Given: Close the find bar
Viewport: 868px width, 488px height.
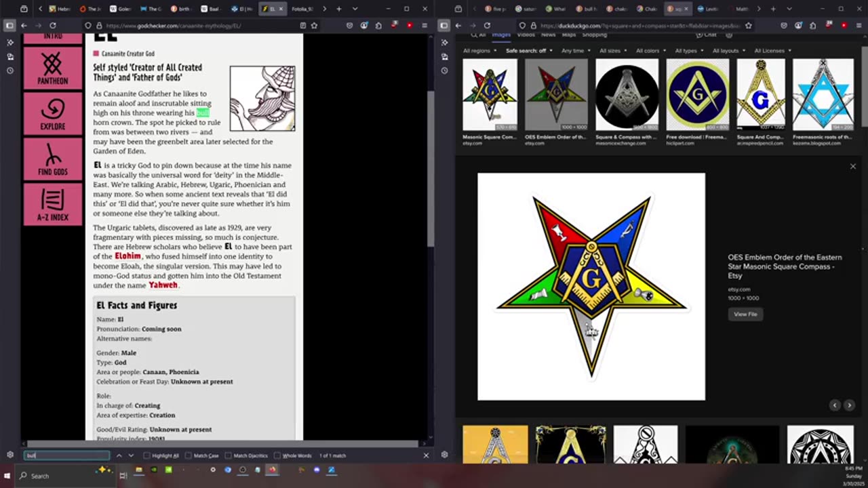Looking at the screenshot, I should click(426, 455).
